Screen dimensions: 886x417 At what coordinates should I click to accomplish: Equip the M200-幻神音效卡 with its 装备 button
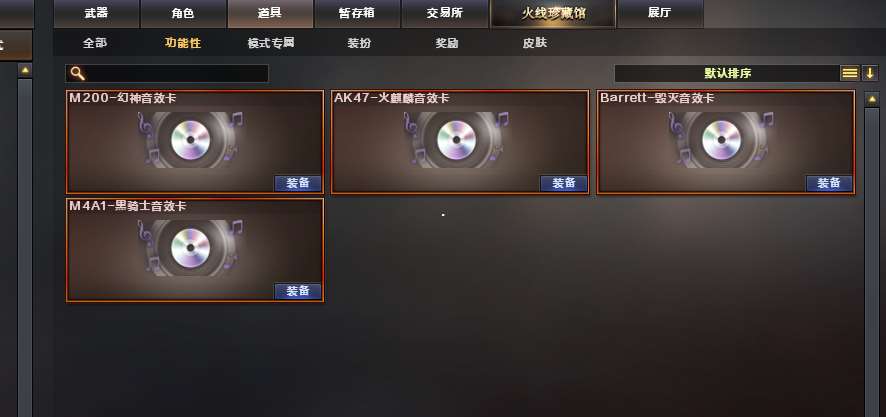click(x=298, y=184)
